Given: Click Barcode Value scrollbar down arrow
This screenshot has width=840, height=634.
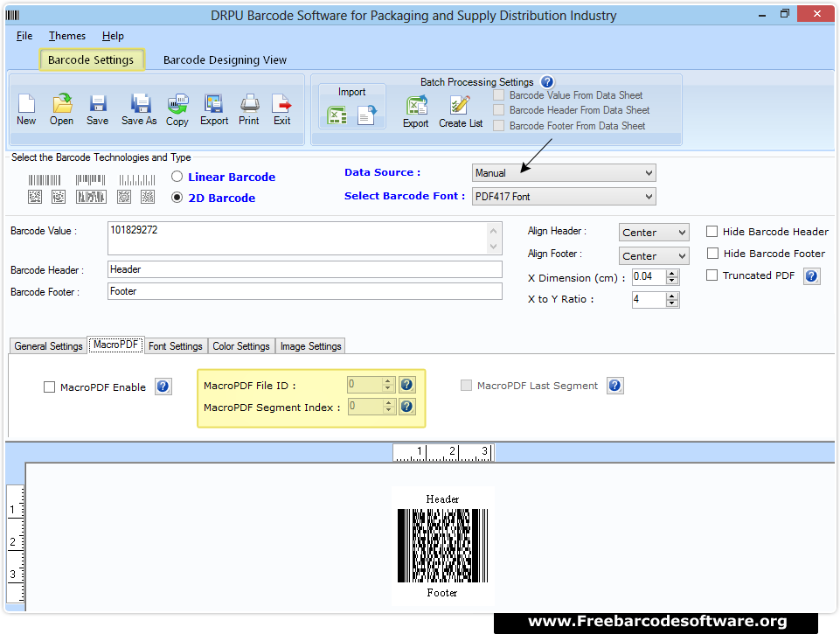Looking at the screenshot, I should [x=493, y=247].
